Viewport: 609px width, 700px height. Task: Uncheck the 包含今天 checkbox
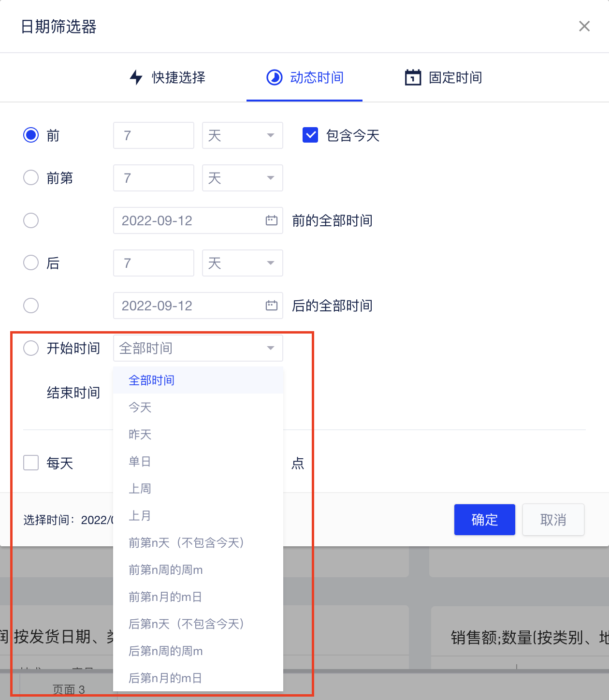(310, 135)
